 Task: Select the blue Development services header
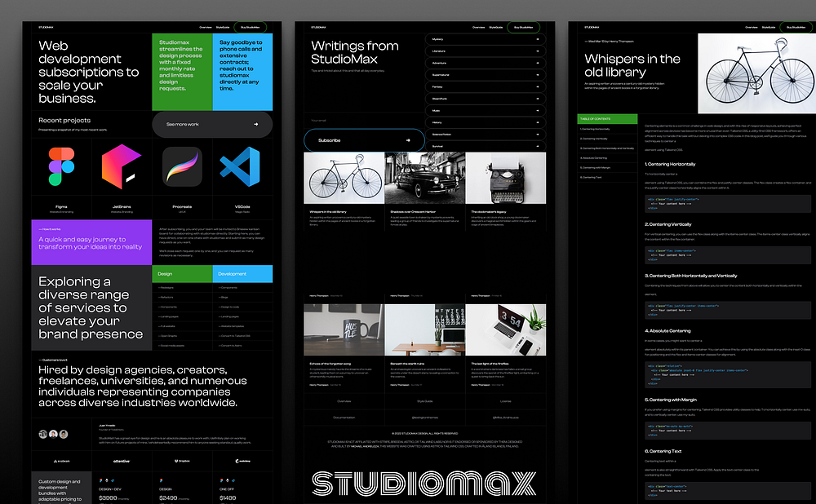tap(242, 273)
